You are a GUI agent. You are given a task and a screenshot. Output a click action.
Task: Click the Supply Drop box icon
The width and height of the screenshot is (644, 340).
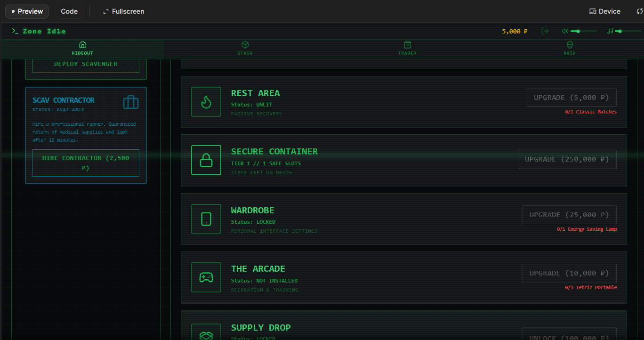(206, 332)
